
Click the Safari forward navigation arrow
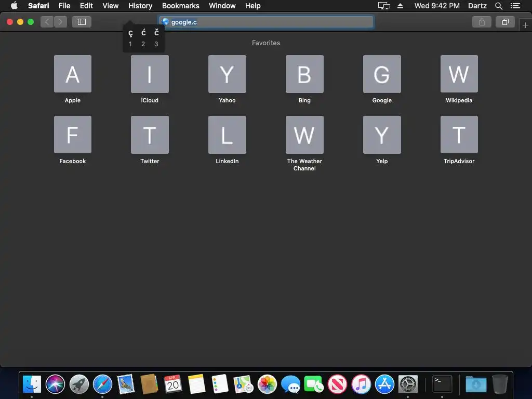coord(60,22)
